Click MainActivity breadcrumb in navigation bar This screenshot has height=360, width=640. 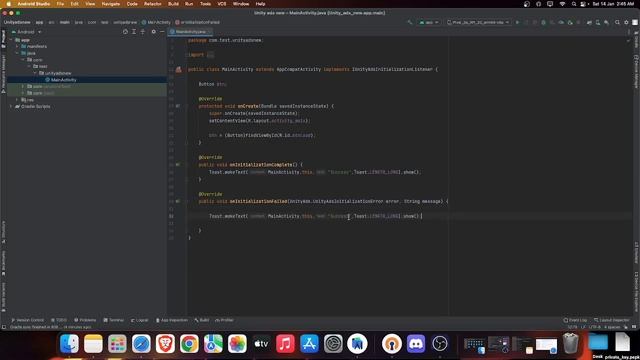(156, 22)
